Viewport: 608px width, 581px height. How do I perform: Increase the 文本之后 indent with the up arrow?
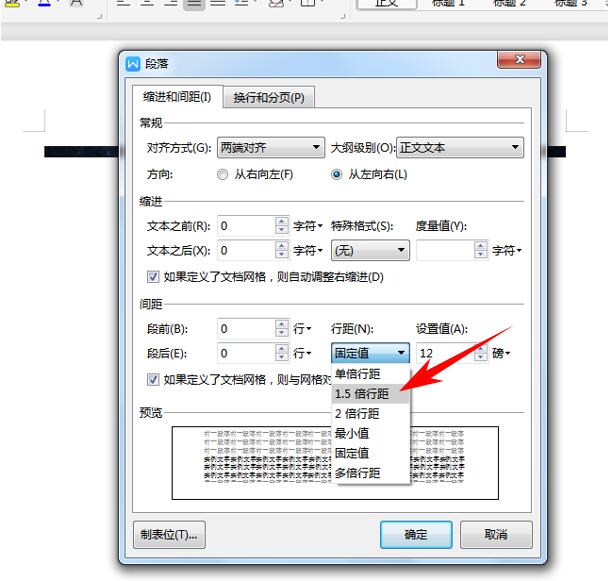pos(282,246)
